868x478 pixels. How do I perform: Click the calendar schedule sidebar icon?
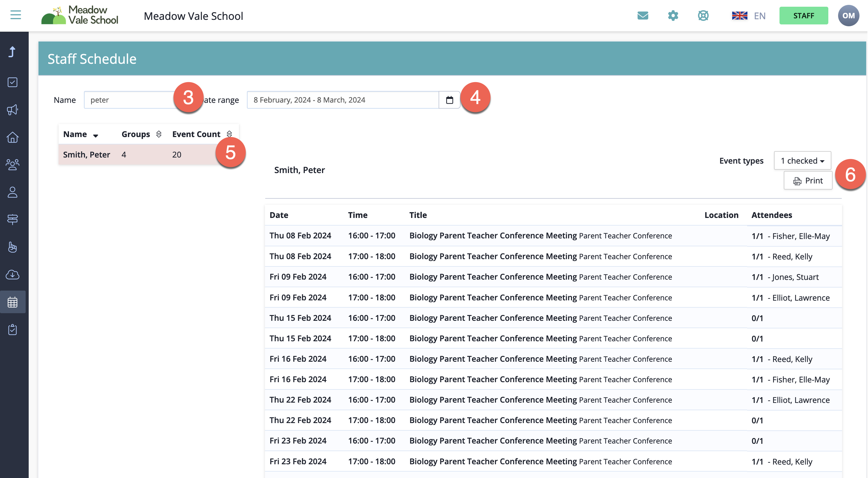(x=13, y=302)
